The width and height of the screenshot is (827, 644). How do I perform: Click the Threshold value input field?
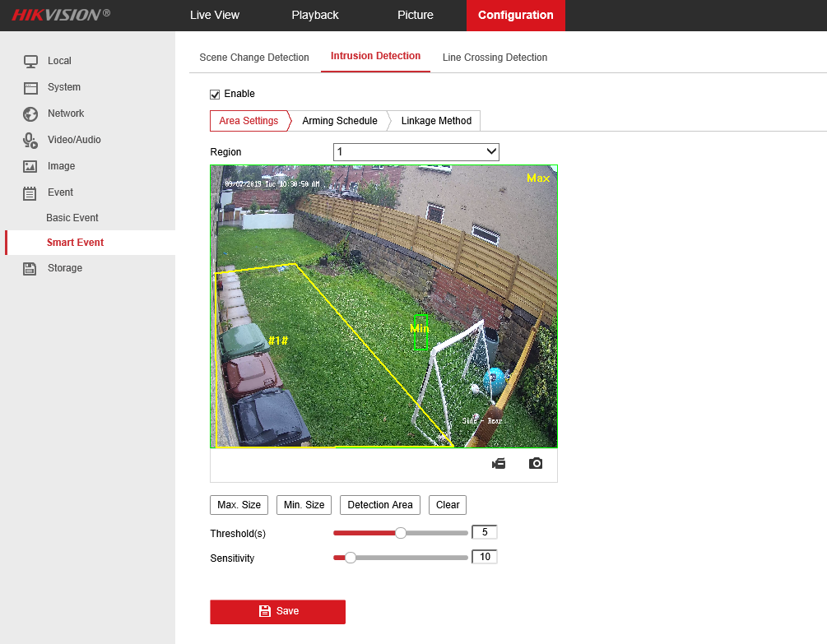[x=484, y=532]
